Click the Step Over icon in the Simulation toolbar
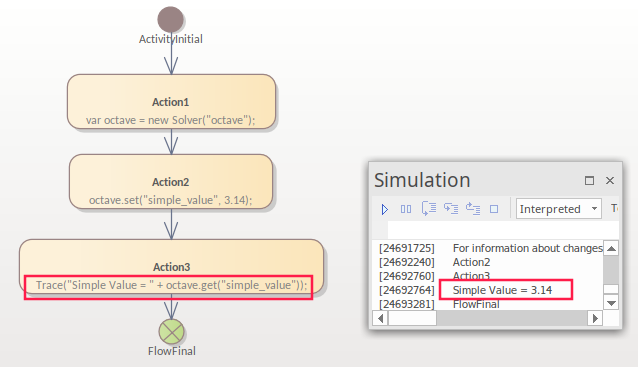Viewport: 638px width, 367px height. 429,208
